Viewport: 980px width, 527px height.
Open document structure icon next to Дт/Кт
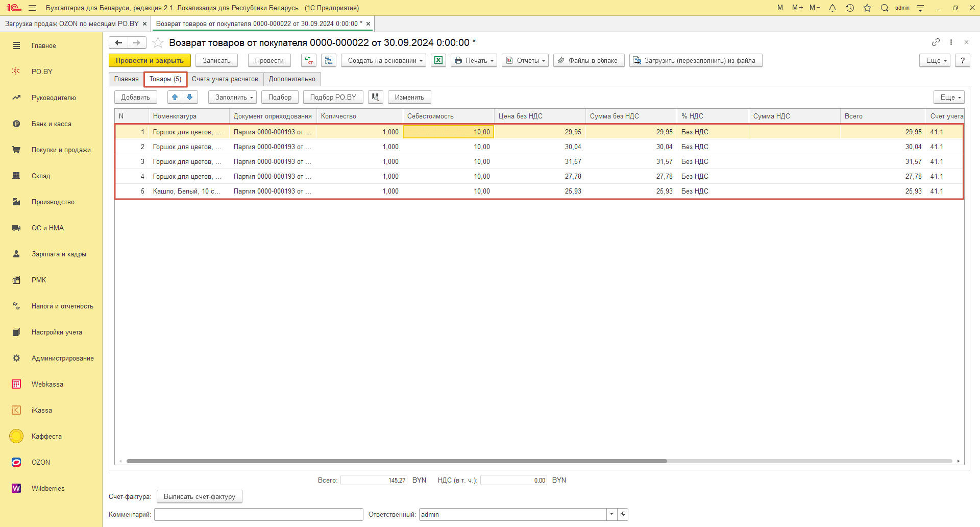pyautogui.click(x=329, y=60)
